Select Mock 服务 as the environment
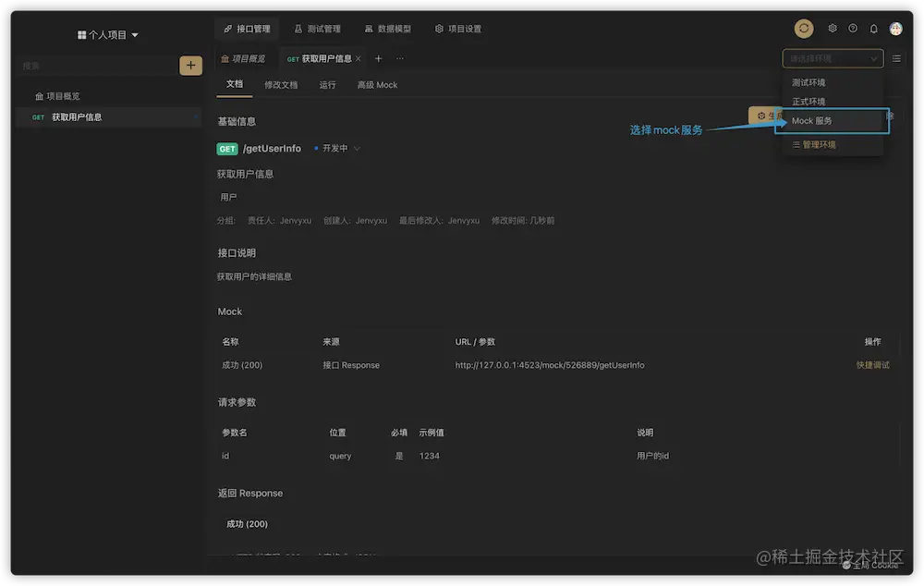The width and height of the screenshot is (924, 586). click(x=813, y=119)
